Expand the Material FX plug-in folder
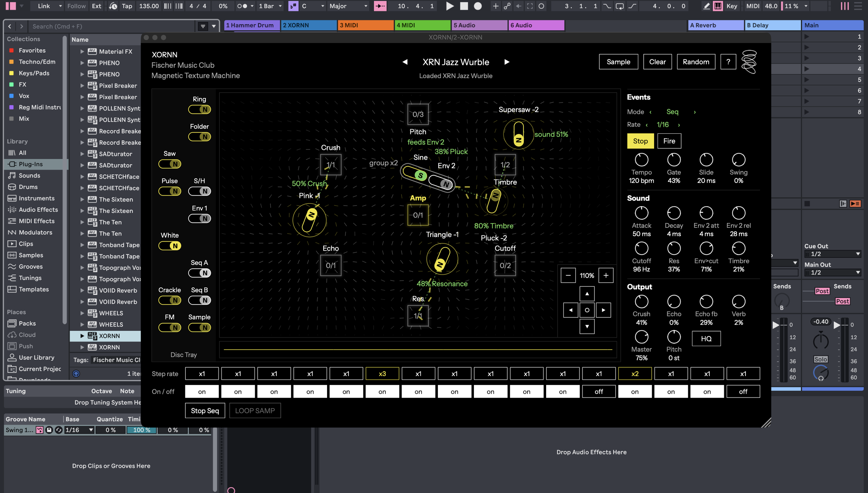This screenshot has width=868, height=493. [82, 51]
